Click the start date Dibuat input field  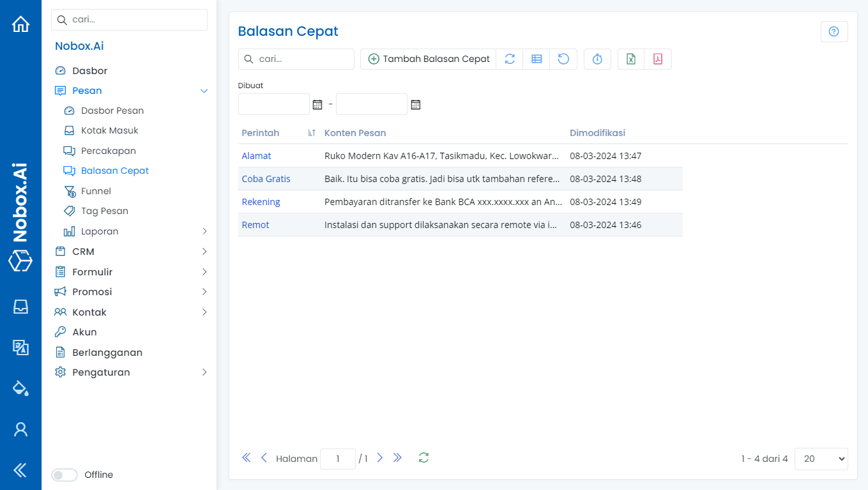tap(273, 104)
